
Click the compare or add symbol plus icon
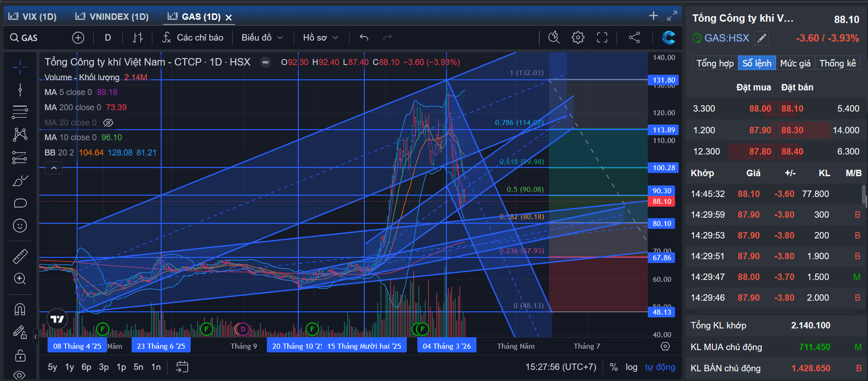78,38
